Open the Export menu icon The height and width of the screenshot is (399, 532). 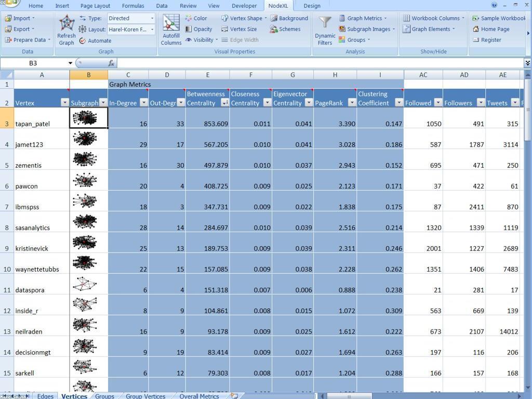[x=8, y=29]
